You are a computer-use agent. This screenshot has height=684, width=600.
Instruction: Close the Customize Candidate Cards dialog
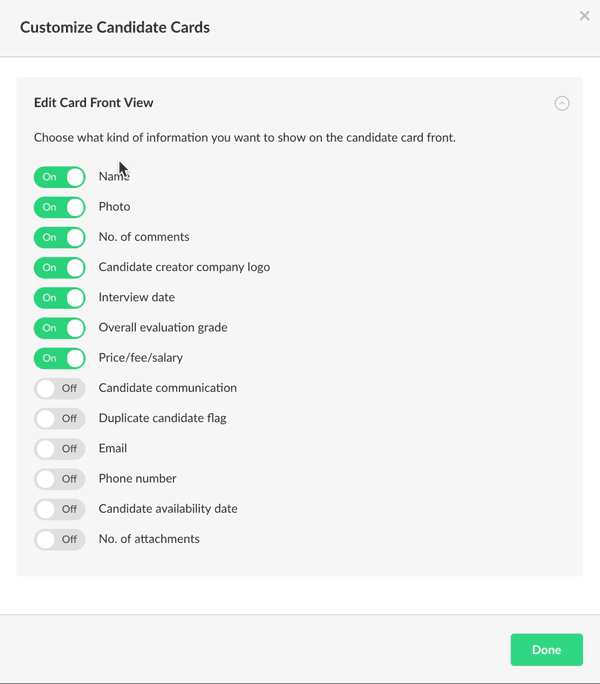tap(584, 16)
